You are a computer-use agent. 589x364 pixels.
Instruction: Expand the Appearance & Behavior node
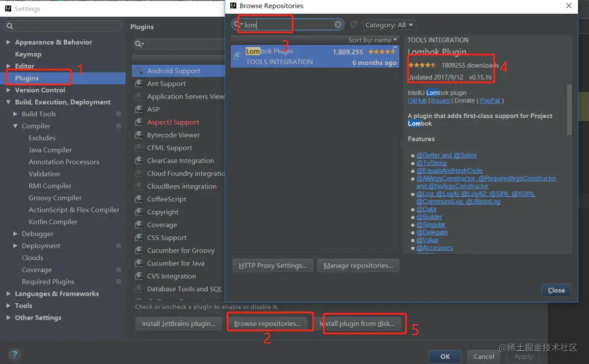(8, 42)
